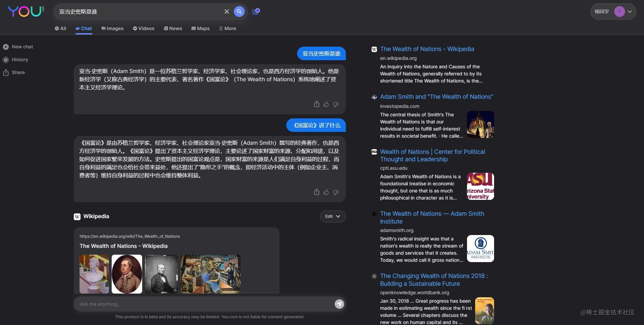644x325 pixels.
Task: Click the Investopedia result thumbnail image
Action: (481, 124)
